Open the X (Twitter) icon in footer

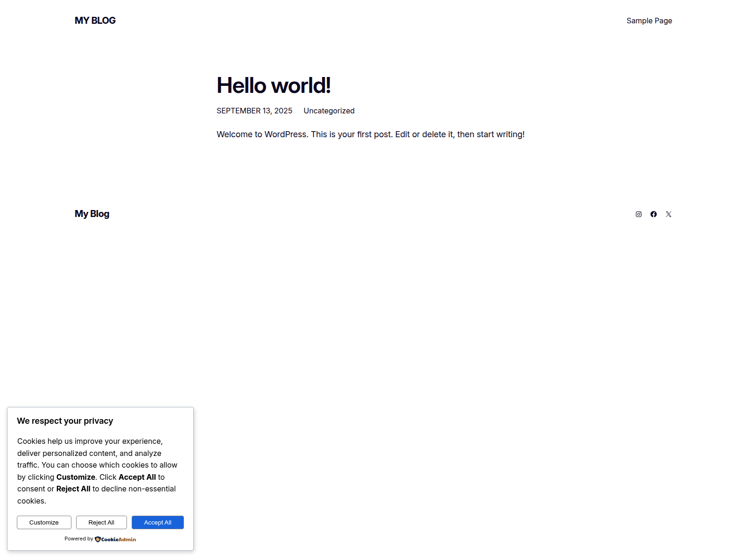(x=669, y=214)
